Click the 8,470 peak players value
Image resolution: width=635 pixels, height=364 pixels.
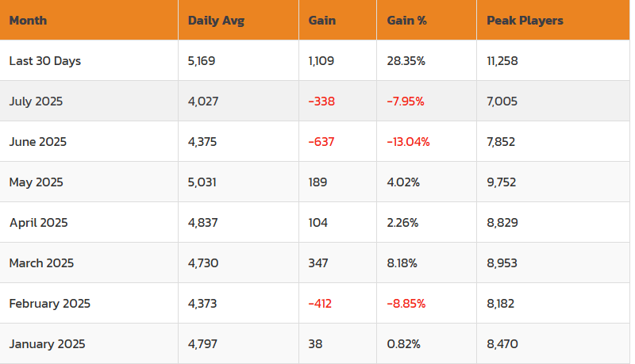pos(502,344)
